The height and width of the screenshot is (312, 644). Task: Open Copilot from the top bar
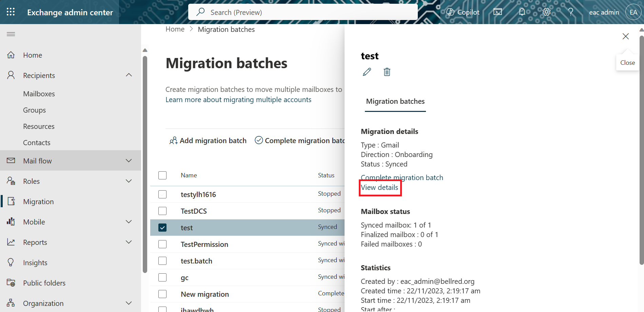[x=463, y=12]
